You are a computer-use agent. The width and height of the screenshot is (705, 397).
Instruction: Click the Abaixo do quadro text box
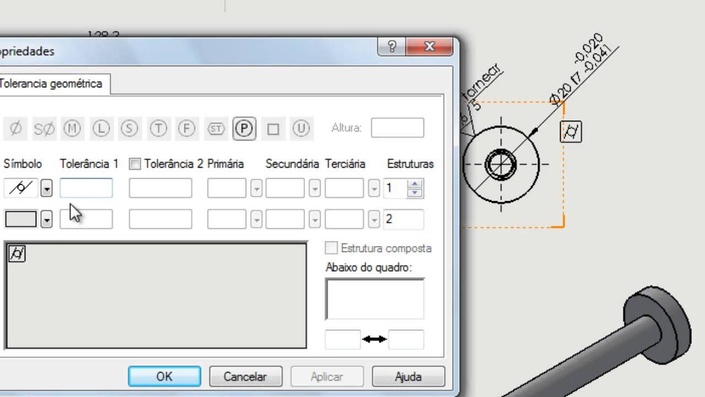click(375, 299)
